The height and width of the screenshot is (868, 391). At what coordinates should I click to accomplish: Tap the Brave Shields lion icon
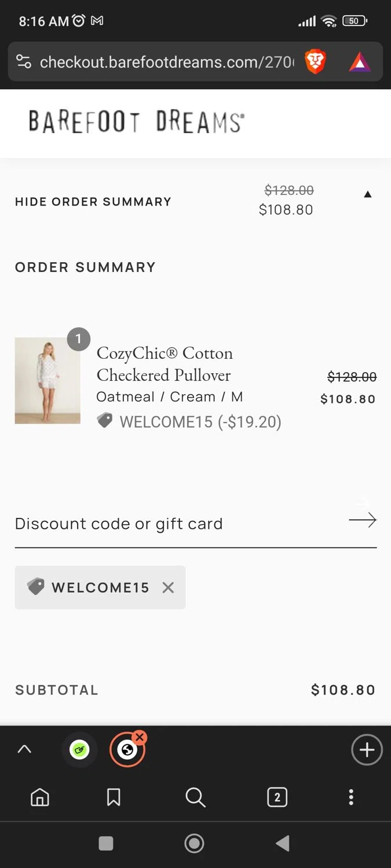pyautogui.click(x=315, y=62)
